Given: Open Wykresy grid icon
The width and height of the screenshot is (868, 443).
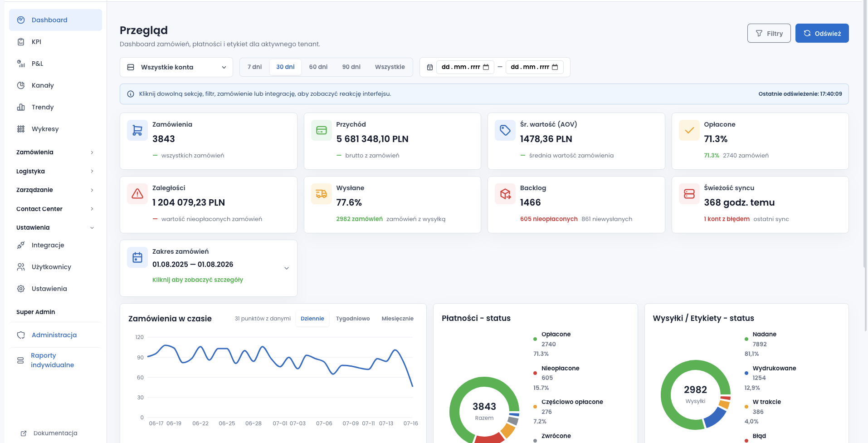Looking at the screenshot, I should [21, 129].
